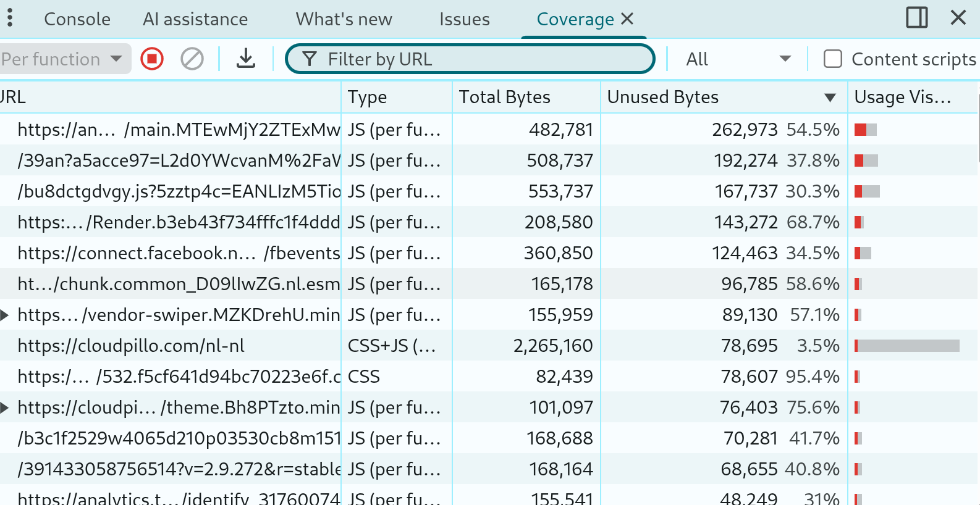
Task: Close the DevTools drawer panel
Action: point(958,18)
